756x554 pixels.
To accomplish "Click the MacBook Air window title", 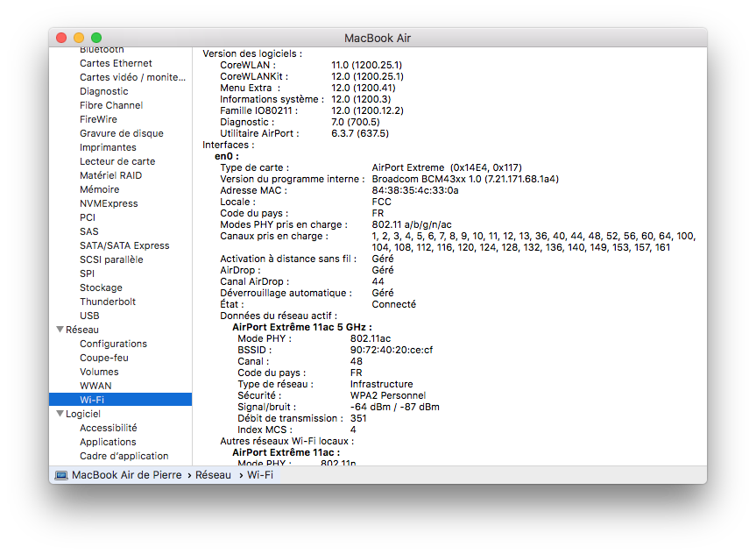I will [378, 38].
